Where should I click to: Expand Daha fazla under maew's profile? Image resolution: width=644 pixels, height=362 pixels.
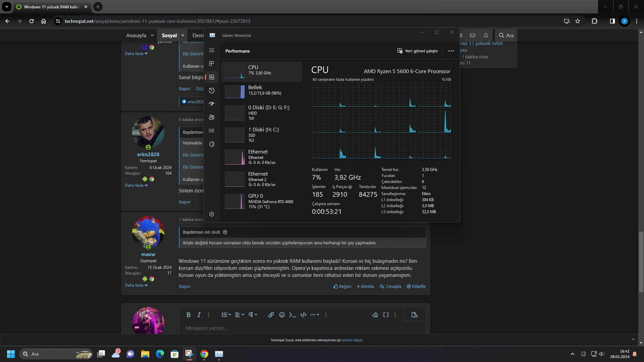click(x=136, y=285)
